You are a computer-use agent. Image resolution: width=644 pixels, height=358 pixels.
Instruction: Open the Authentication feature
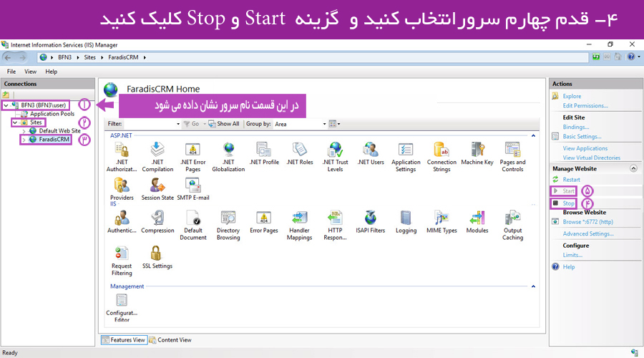coord(122,222)
